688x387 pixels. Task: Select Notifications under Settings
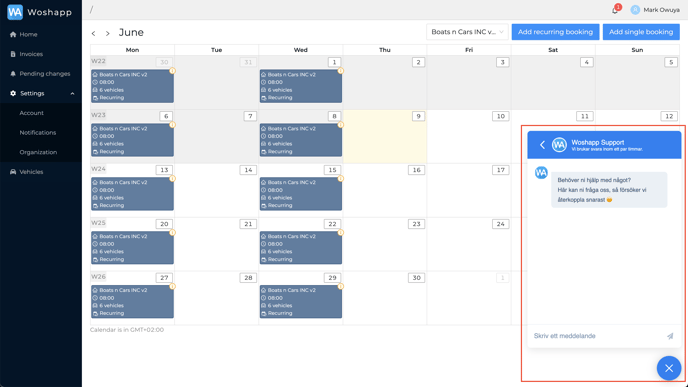(x=38, y=133)
